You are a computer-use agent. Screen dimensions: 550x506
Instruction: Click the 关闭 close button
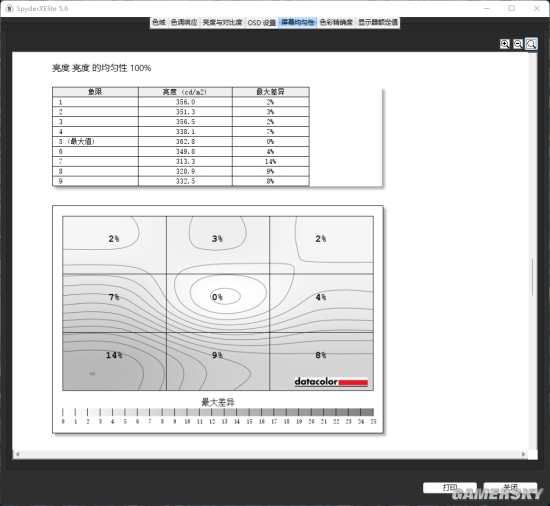[x=510, y=487]
